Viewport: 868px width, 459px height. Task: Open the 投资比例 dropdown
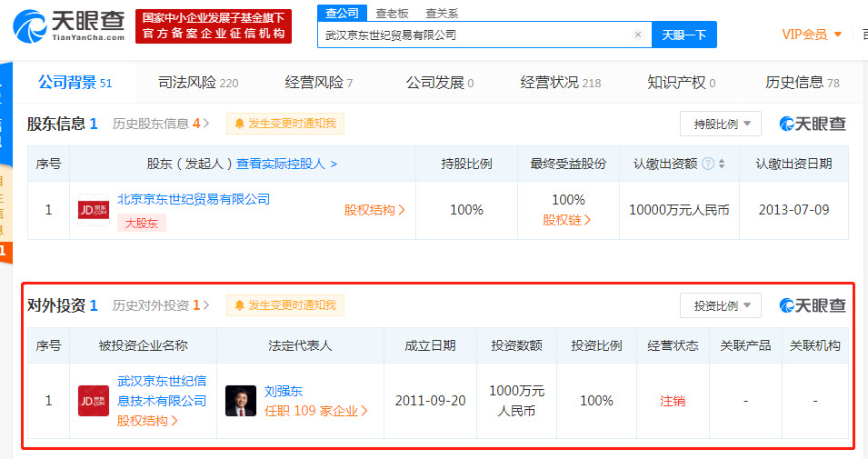pos(720,305)
